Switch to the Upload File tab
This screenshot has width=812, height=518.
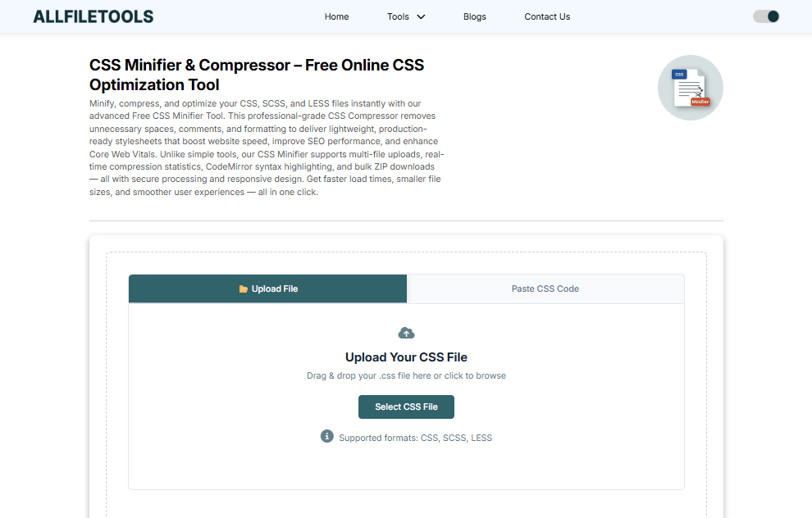[268, 289]
